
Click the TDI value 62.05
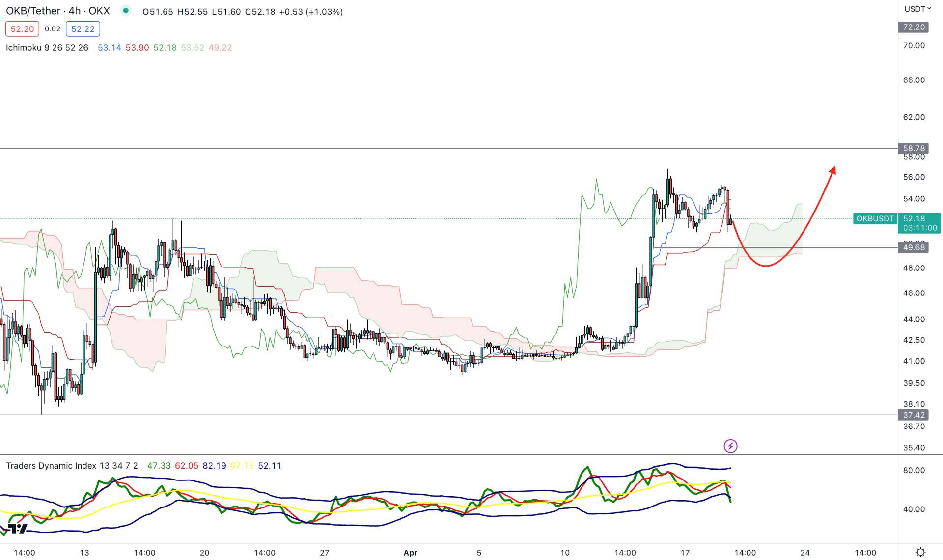[187, 466]
